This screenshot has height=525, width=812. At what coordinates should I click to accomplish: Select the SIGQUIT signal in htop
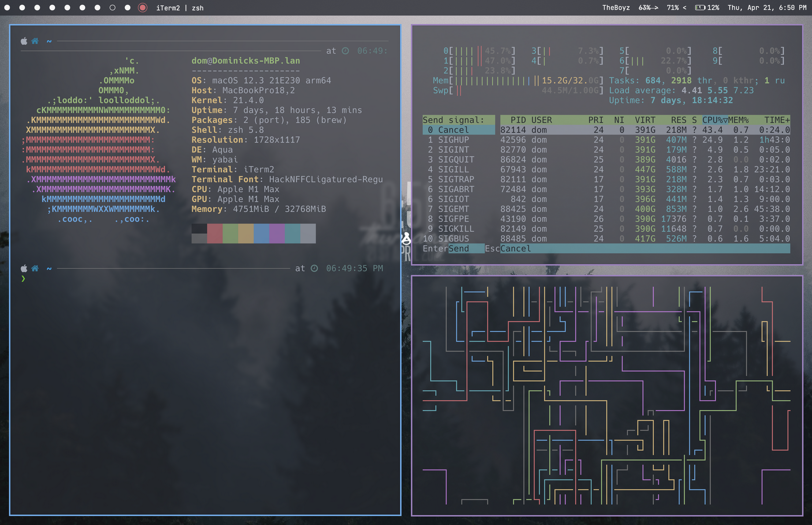[459, 159]
